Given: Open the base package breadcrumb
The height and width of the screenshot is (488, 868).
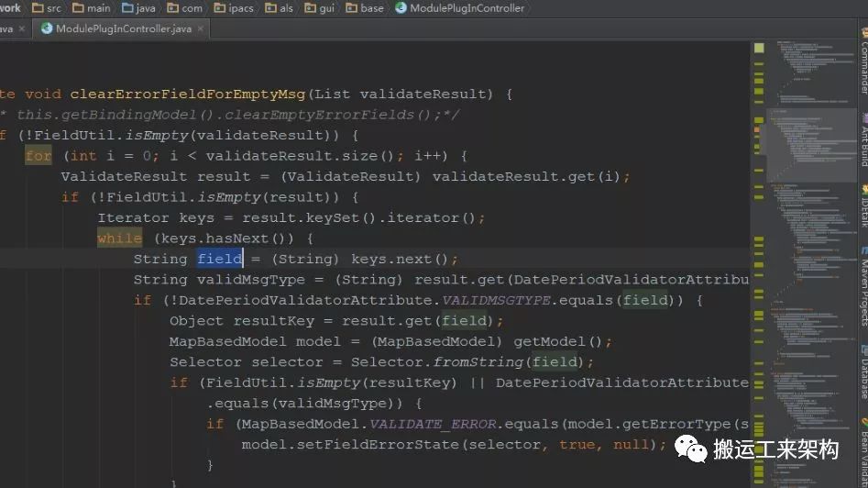Looking at the screenshot, I should point(365,7).
